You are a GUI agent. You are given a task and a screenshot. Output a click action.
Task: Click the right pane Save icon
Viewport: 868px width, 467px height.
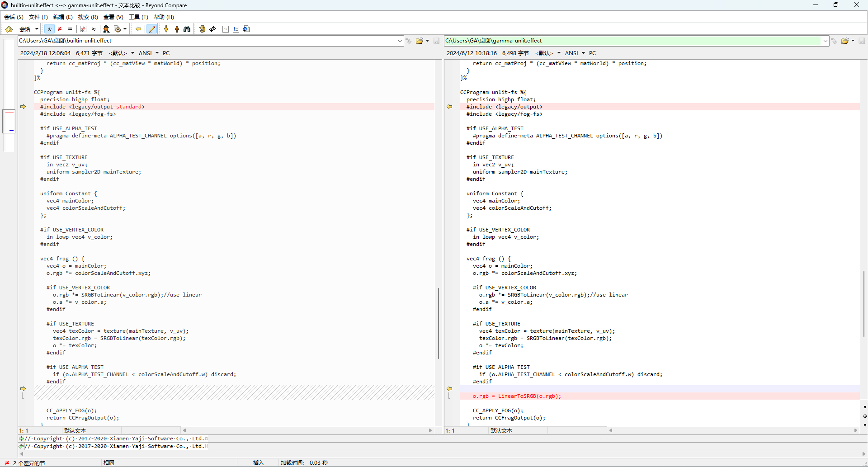pyautogui.click(x=862, y=41)
